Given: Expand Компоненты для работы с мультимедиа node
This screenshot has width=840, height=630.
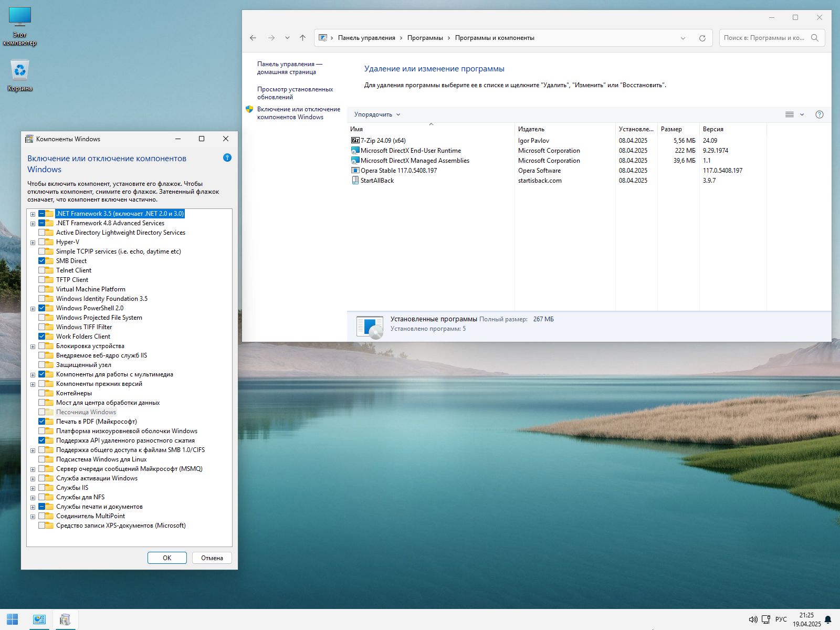Looking at the screenshot, I should pyautogui.click(x=33, y=375).
